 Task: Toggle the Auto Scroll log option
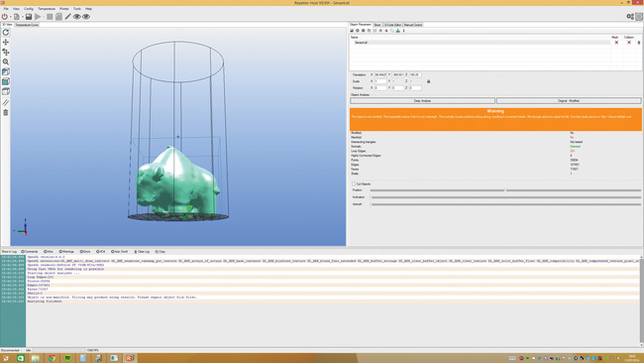(x=120, y=252)
